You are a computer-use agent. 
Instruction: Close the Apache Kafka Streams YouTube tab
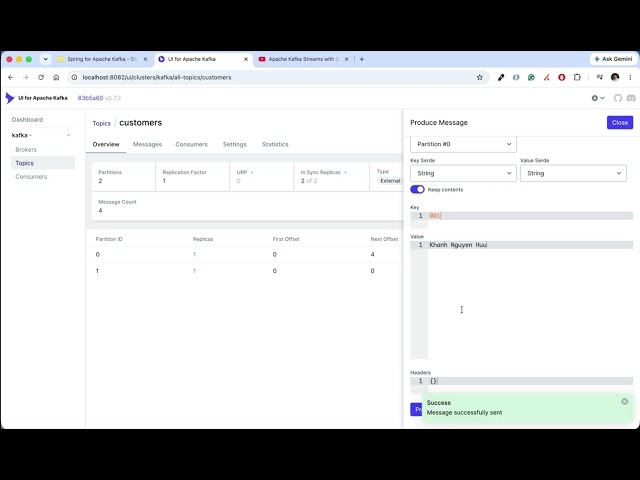coord(347,59)
